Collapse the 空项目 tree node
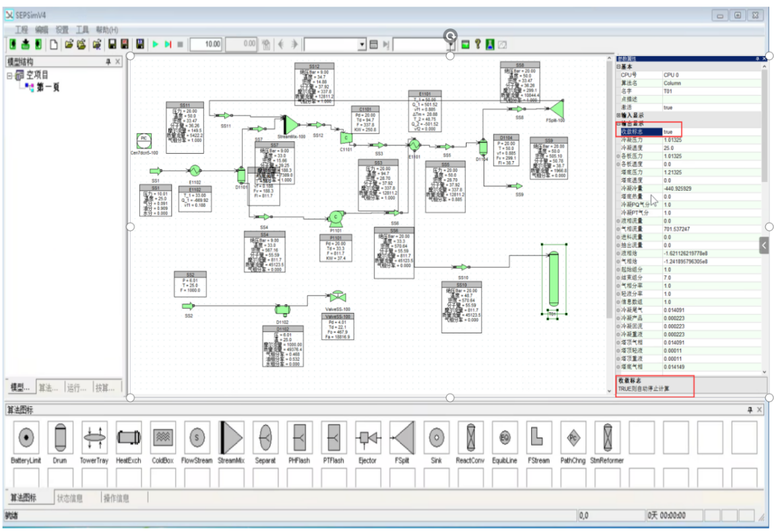Screen dimensions: 774x532 click(x=11, y=75)
